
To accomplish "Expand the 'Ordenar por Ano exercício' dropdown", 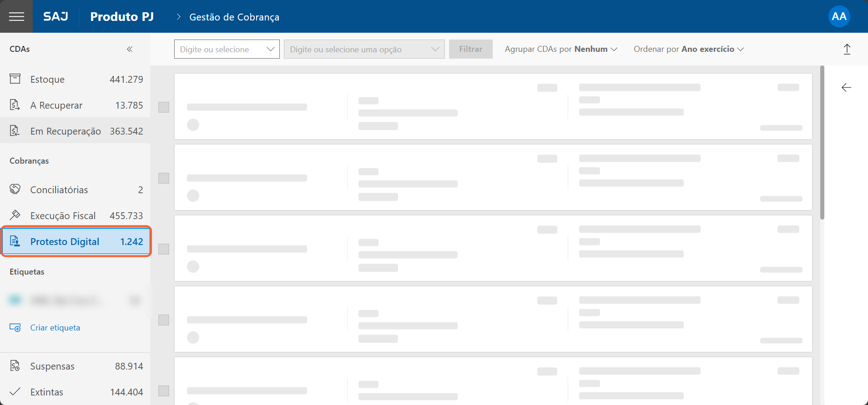I will [x=688, y=49].
